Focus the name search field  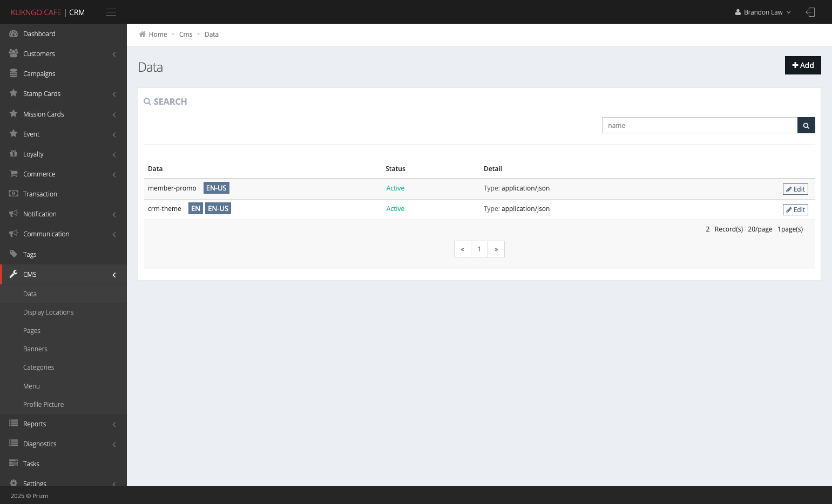(x=700, y=125)
